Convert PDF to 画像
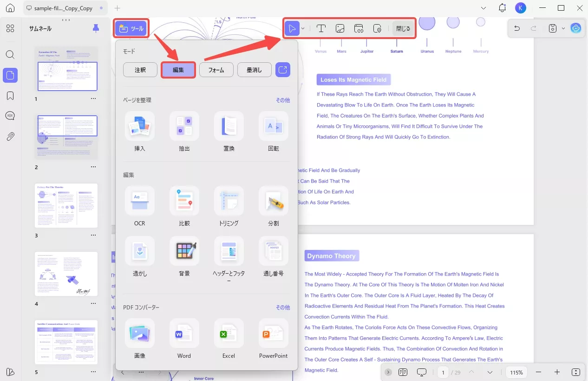This screenshot has width=588, height=381. [140, 339]
